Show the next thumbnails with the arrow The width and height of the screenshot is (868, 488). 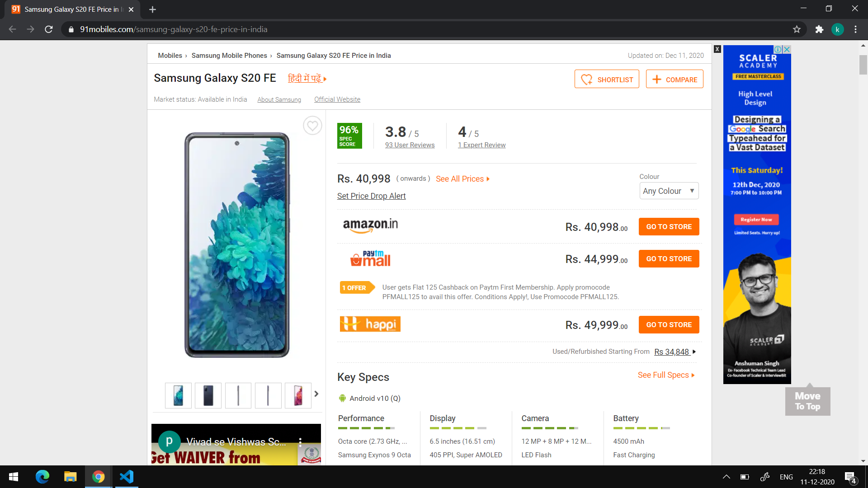pos(316,394)
